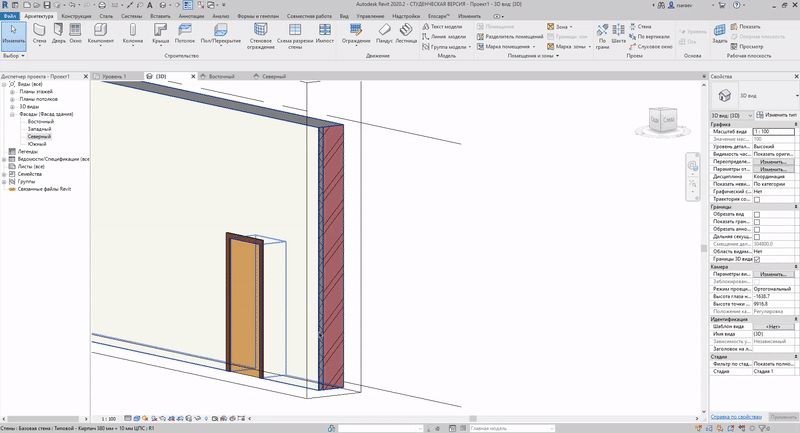
Task: Toggle the Обрезать аннотации checkbox
Action: (757, 230)
